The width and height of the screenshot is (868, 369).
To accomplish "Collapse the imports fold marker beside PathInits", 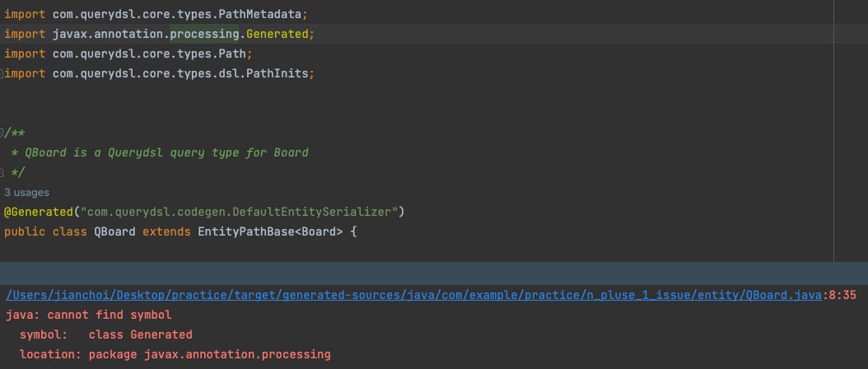I will click(2, 73).
